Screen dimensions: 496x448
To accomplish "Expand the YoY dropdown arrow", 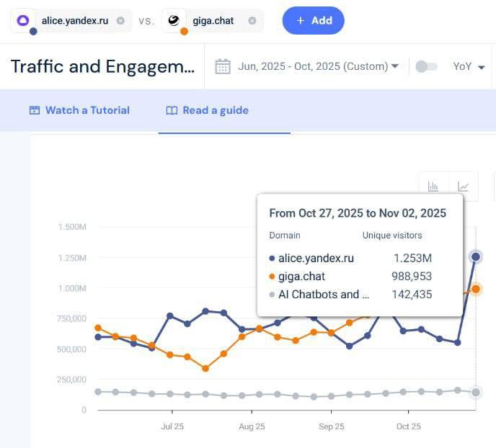I will click(482, 67).
